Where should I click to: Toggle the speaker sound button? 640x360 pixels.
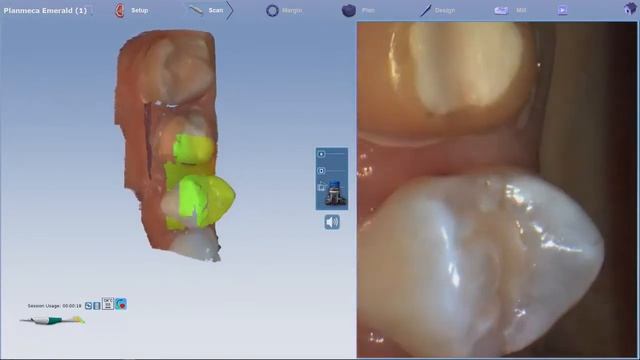332,222
